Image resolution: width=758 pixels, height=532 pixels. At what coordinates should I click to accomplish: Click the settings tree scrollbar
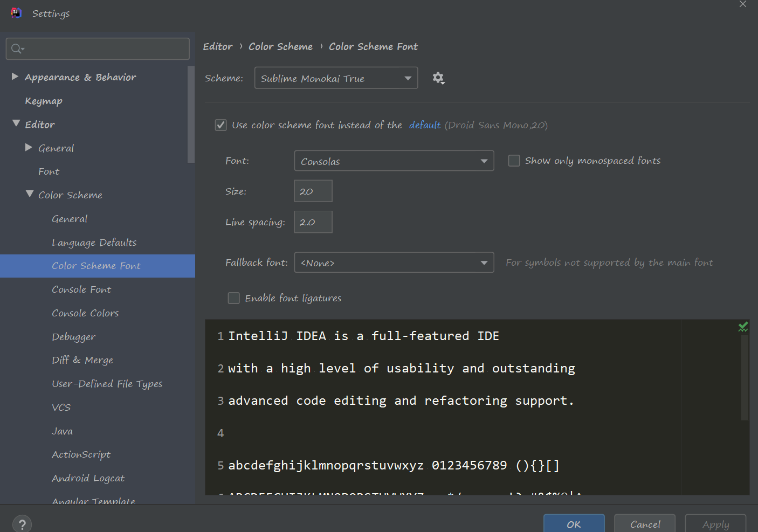click(x=191, y=114)
